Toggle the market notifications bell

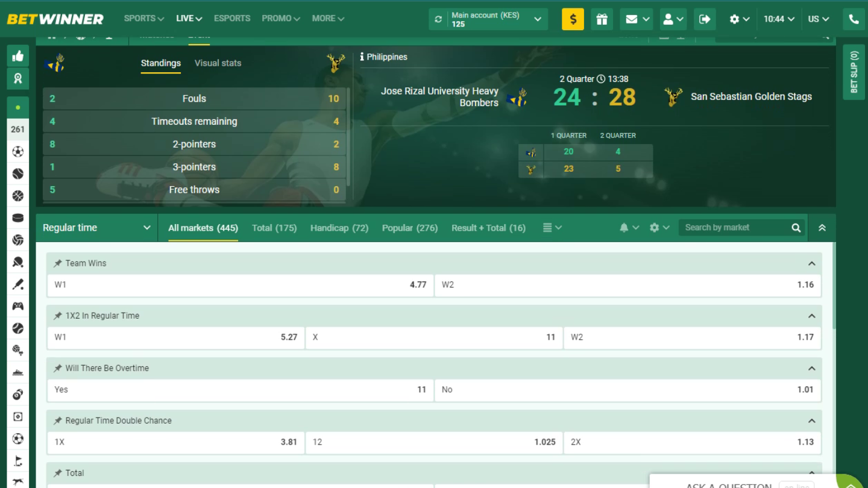624,228
